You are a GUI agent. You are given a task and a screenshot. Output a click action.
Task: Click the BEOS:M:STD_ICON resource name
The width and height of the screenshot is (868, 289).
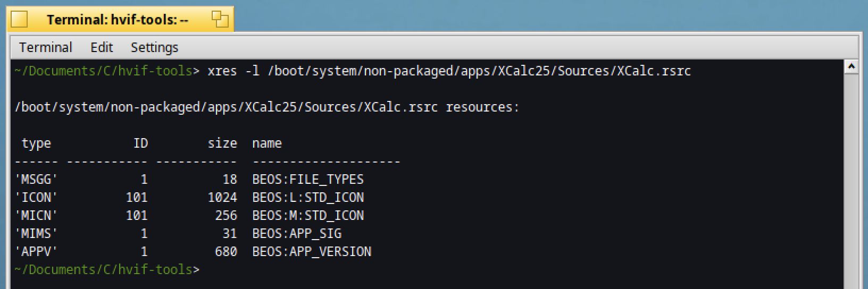[x=308, y=216]
